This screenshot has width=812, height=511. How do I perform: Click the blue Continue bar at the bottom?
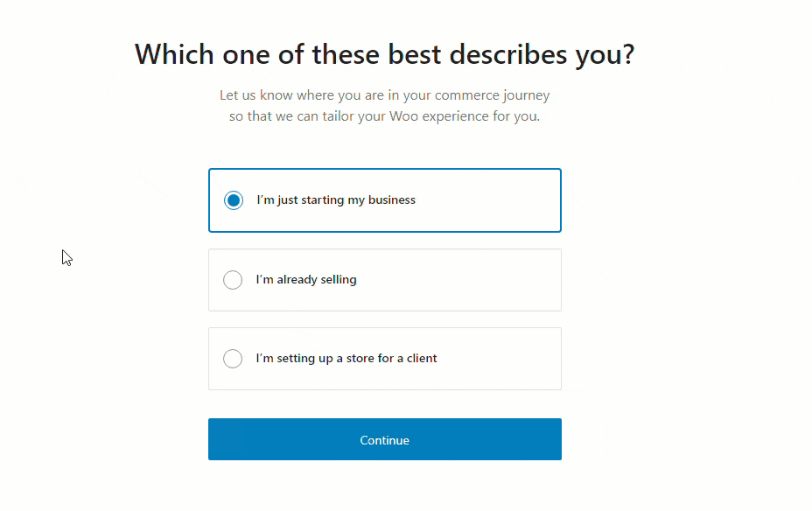click(384, 440)
